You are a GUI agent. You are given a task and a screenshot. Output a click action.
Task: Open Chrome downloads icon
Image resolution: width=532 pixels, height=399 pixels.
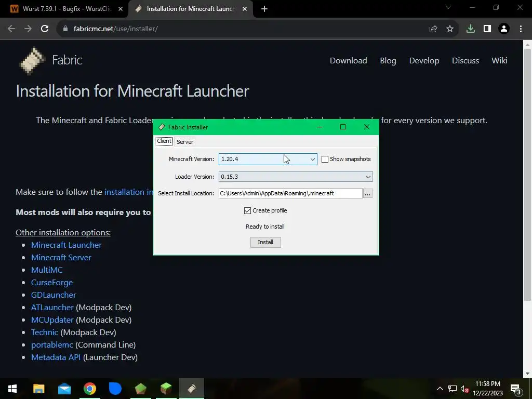coord(471,29)
